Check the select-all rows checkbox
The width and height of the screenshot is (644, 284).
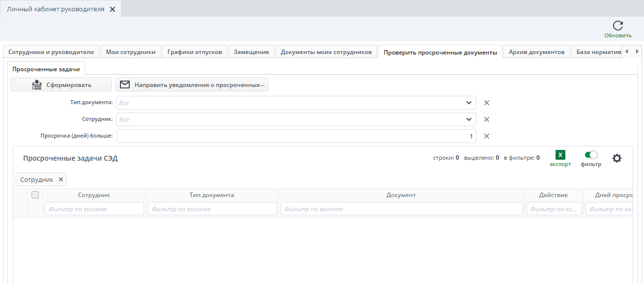tap(35, 195)
